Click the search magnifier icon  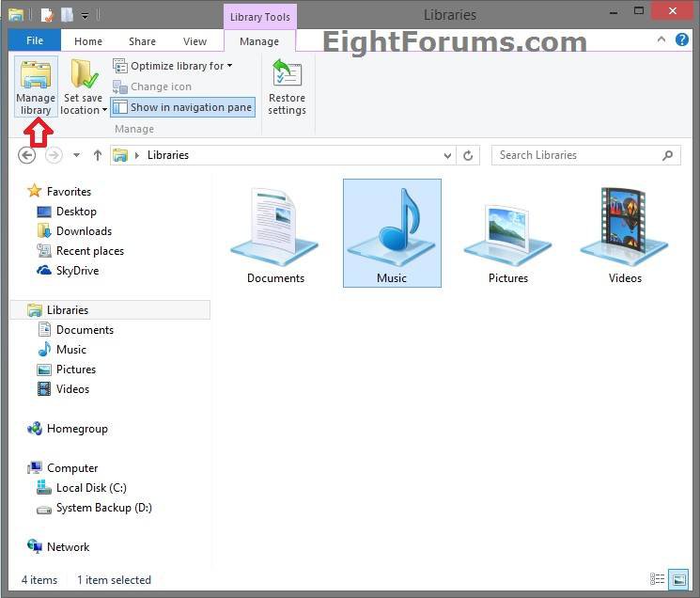[667, 155]
